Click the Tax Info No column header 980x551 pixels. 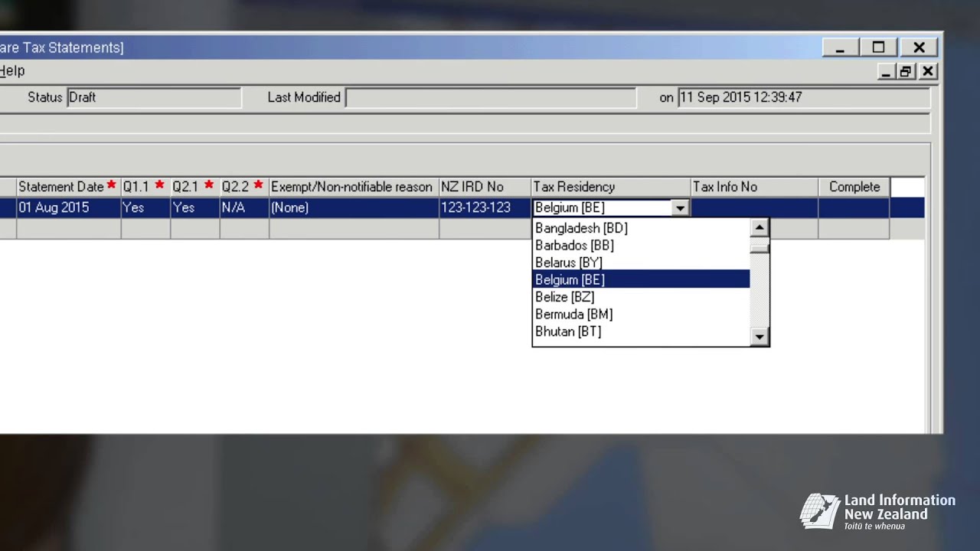[754, 187]
